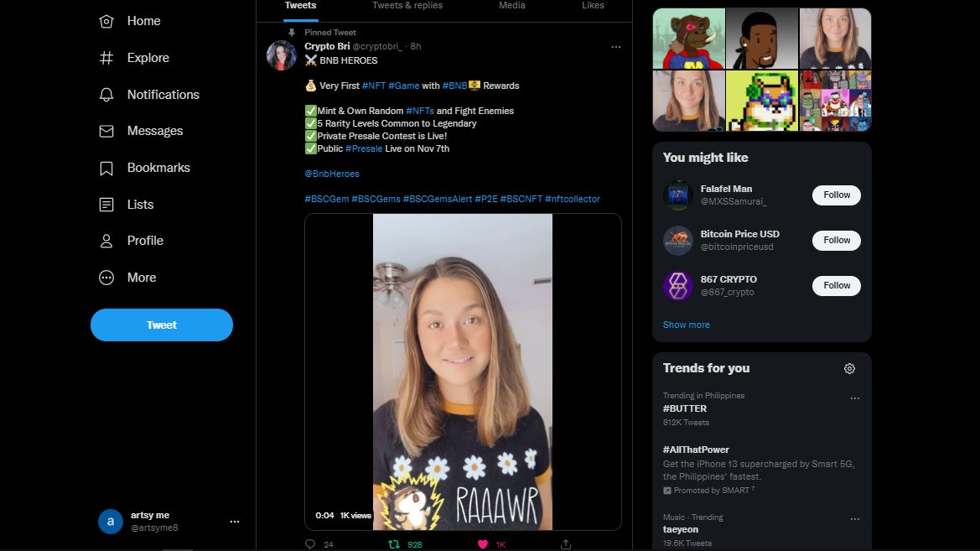Follow 867 CRYPTO
The width and height of the screenshot is (980, 551).
(837, 286)
